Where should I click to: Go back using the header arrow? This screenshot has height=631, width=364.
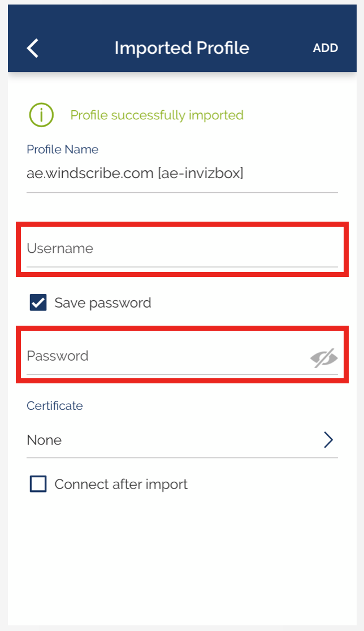click(33, 48)
